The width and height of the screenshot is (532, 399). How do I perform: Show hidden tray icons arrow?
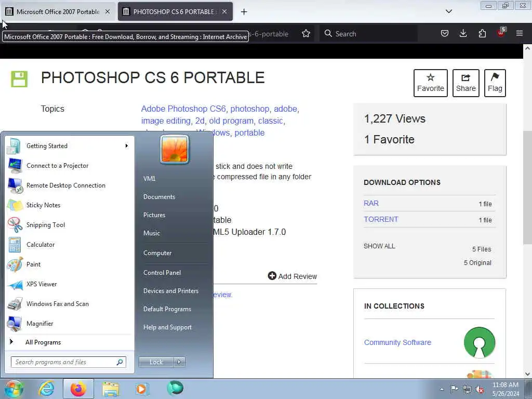(442, 389)
